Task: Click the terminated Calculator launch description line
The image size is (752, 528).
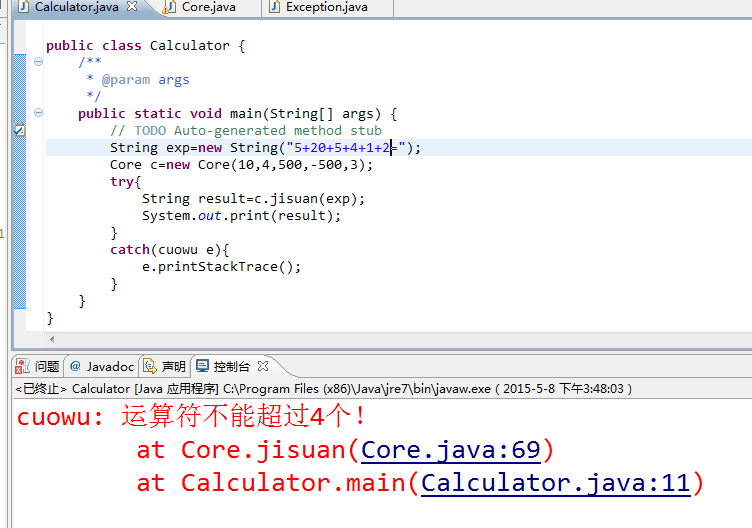Action: point(324,388)
